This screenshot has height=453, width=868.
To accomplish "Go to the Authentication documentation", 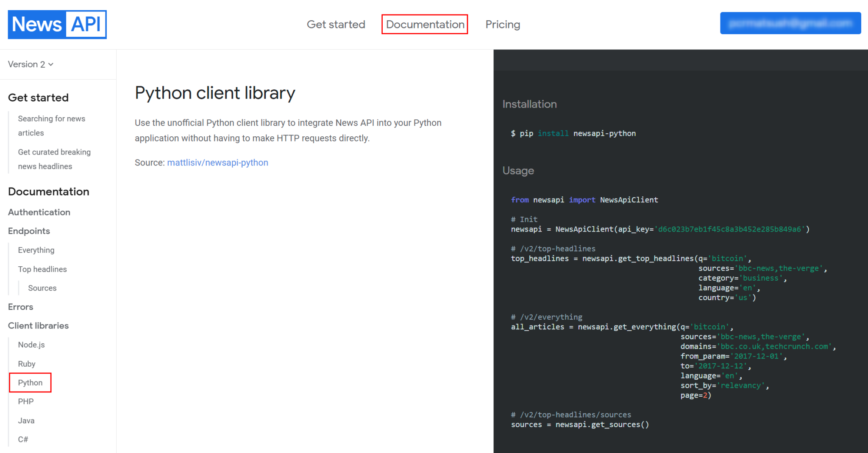I will (39, 212).
